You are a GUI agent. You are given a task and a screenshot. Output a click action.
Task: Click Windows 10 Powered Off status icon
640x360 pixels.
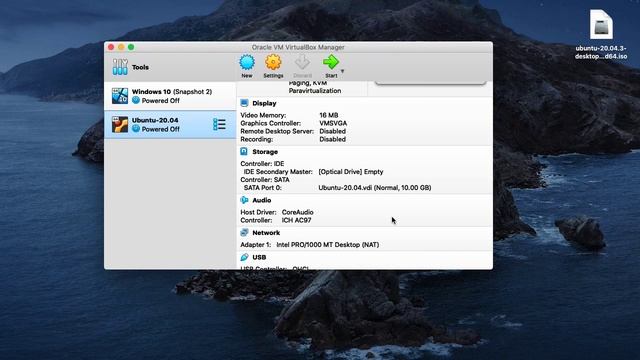136,100
